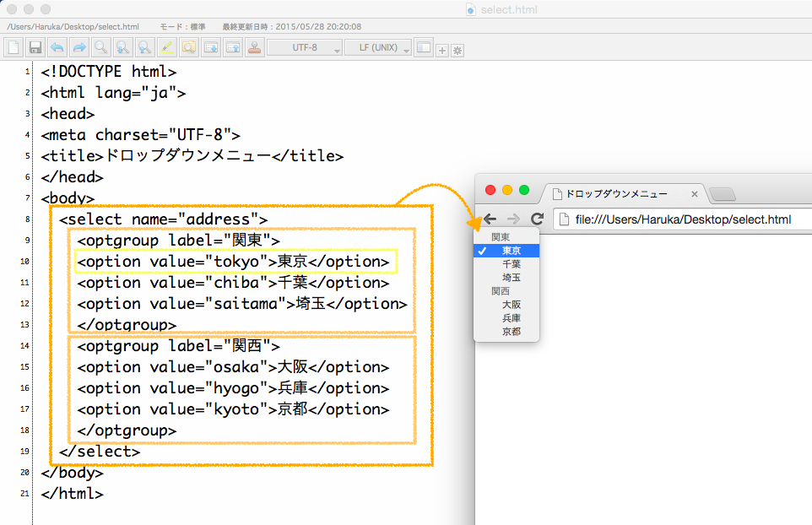Click the rubber stamp toolbar icon
The width and height of the screenshot is (812, 525).
(255, 47)
